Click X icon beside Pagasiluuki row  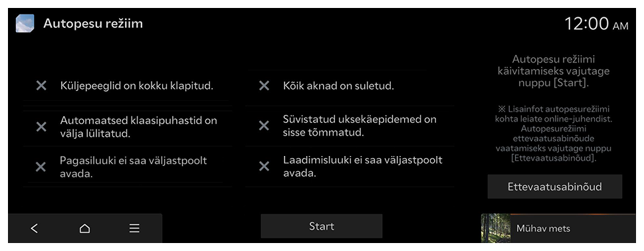[x=41, y=167]
